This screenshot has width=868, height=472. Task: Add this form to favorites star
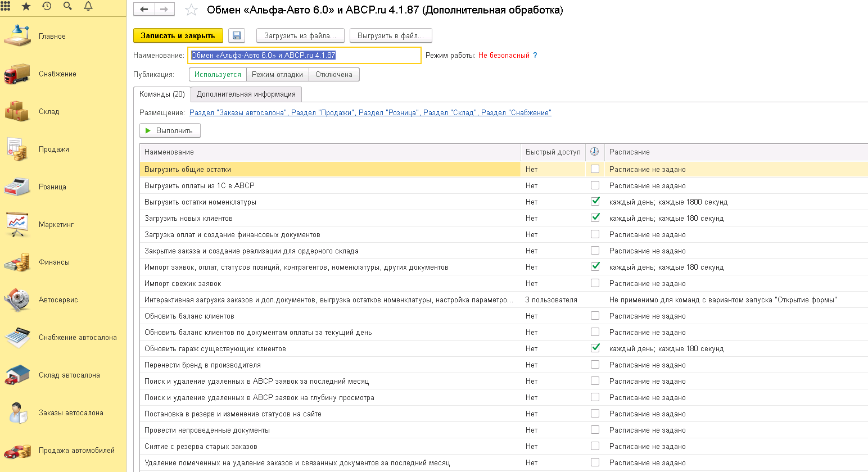[191, 10]
